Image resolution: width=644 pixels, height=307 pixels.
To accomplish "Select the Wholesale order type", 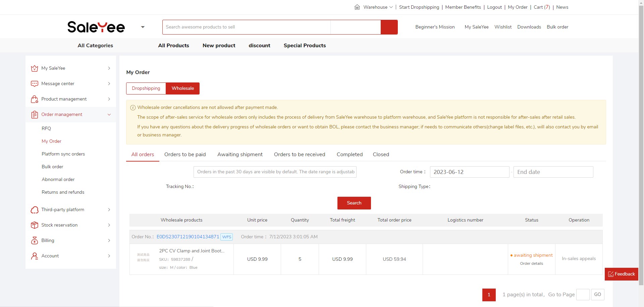I will [x=183, y=88].
